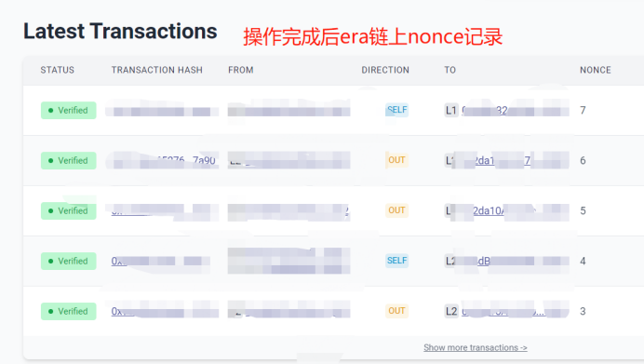Open the transaction hash link in nonce 4 row
This screenshot has width=644, height=364.
161,261
